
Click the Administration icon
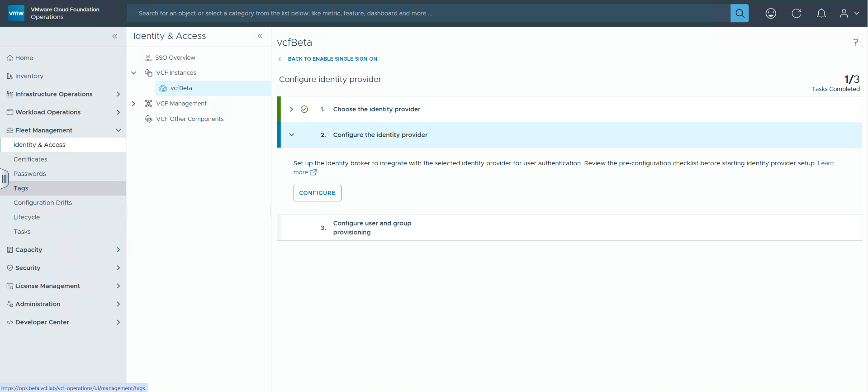click(x=10, y=304)
